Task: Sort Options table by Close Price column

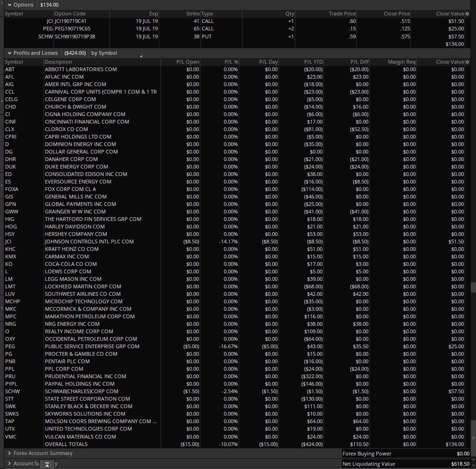Action: pos(397,14)
